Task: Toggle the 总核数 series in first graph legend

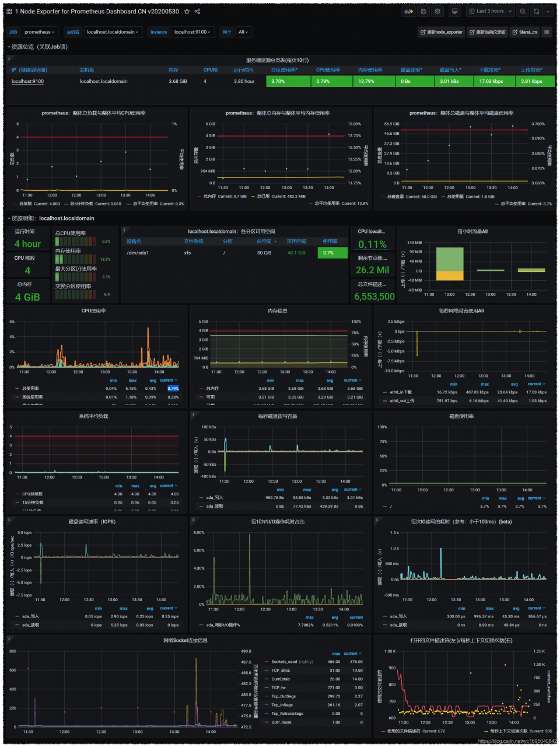Action: tap(25, 204)
